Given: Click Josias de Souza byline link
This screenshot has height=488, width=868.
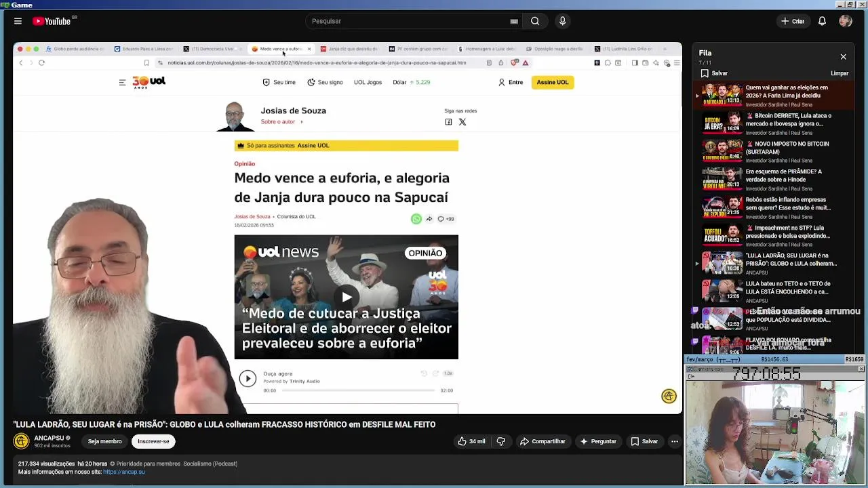Looking at the screenshot, I should coord(252,217).
